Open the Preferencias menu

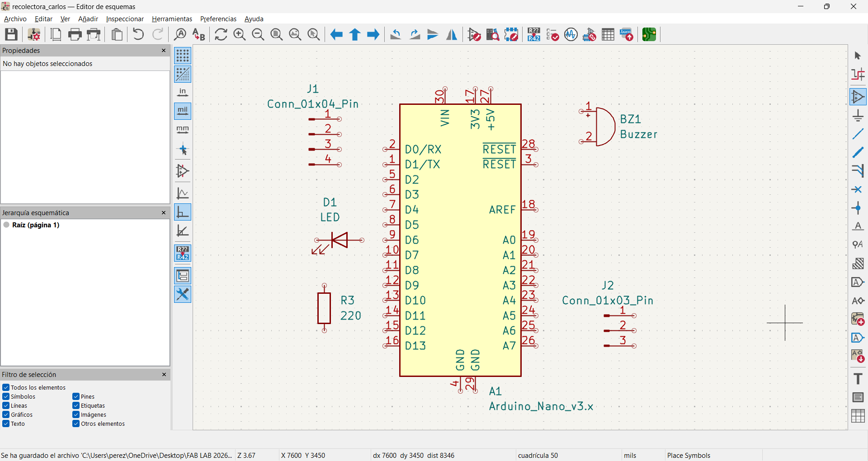218,19
